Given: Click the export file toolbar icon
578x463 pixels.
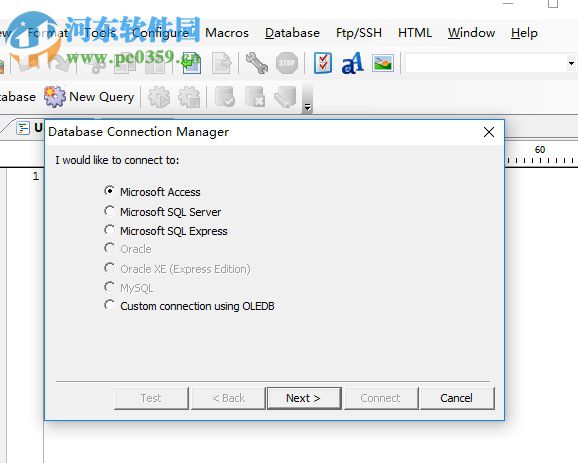Looking at the screenshot, I should 222,63.
